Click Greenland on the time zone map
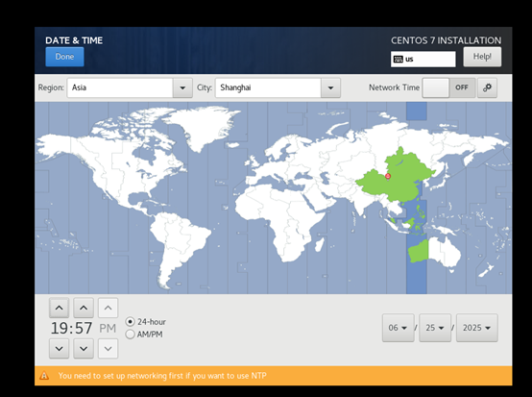The width and height of the screenshot is (532, 397). (204, 126)
